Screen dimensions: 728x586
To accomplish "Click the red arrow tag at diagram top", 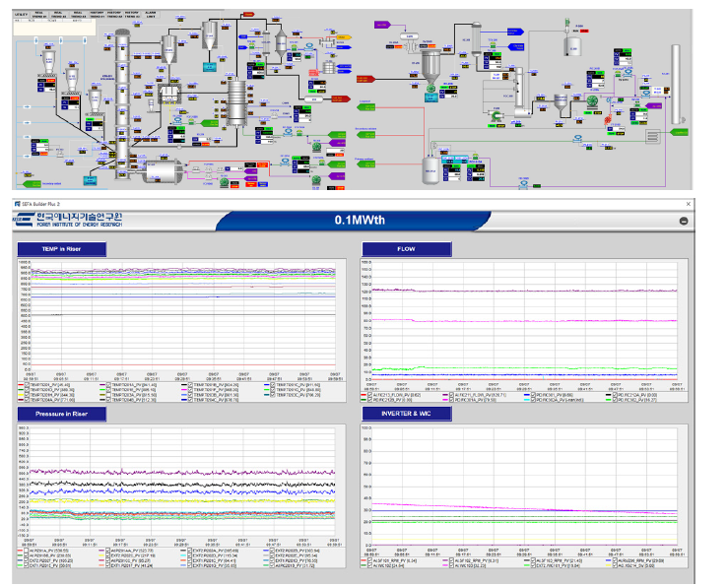I will point(248,15).
